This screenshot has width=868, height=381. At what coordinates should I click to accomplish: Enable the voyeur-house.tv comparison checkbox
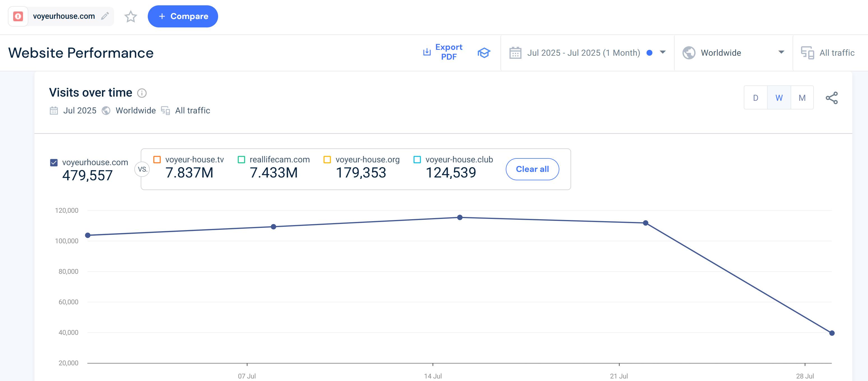coord(157,160)
